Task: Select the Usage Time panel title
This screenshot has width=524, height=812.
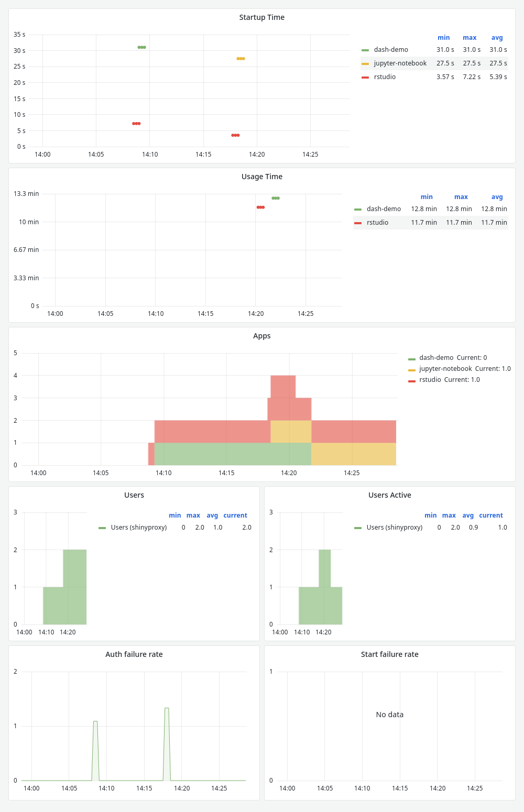Action: [x=262, y=177]
